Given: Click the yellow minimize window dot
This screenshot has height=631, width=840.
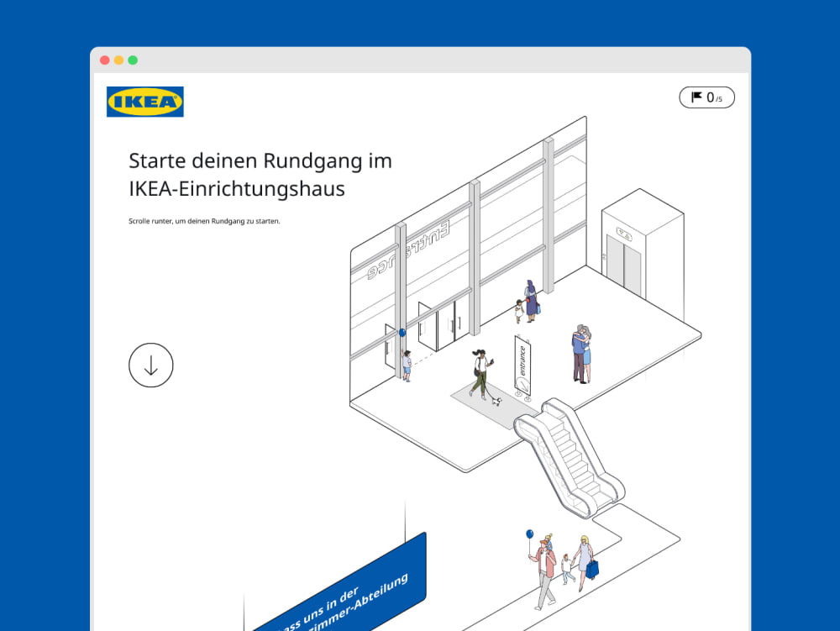Looking at the screenshot, I should click(x=119, y=60).
